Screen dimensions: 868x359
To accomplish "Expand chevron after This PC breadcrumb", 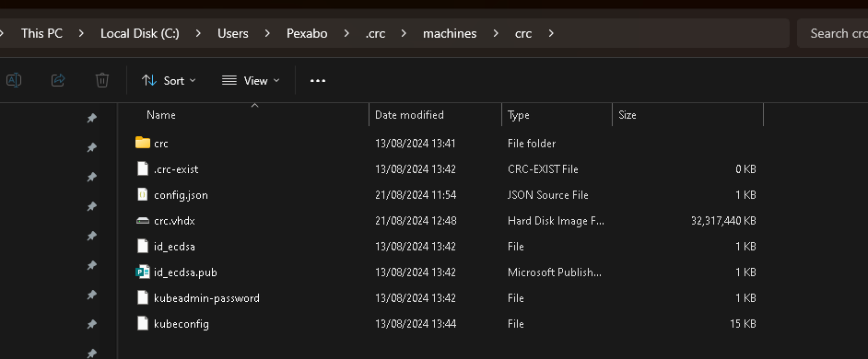I will (81, 33).
